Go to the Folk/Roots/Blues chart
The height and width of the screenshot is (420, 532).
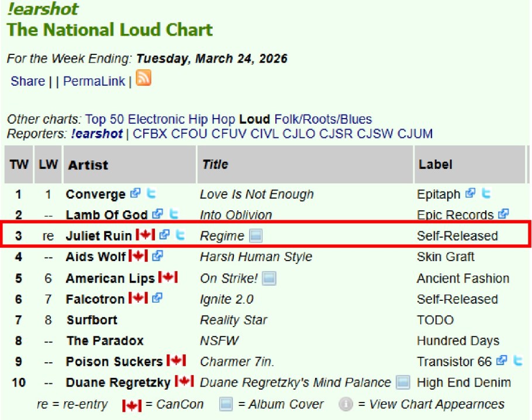323,119
